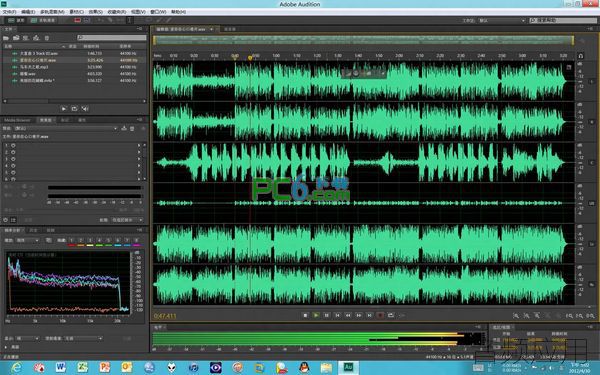The width and height of the screenshot is (600, 375).
Task: Adjust the HUD volume knob on waveform
Action: tap(356, 73)
